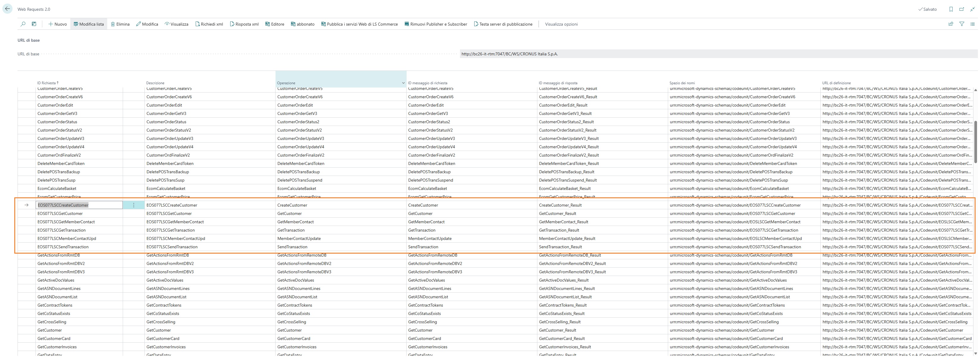Click the URL di base field value

(x=718, y=54)
